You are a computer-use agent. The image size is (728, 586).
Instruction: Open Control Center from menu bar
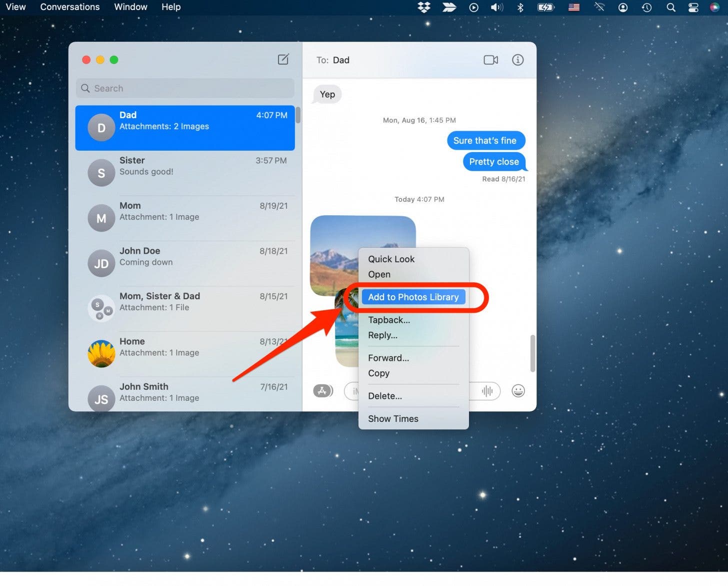(x=693, y=7)
